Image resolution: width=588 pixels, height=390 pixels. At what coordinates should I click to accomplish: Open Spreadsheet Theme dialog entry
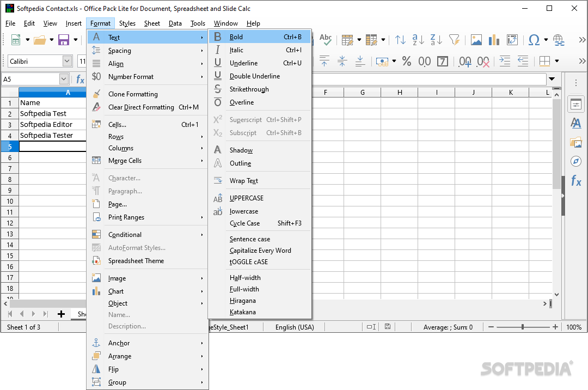(148, 260)
